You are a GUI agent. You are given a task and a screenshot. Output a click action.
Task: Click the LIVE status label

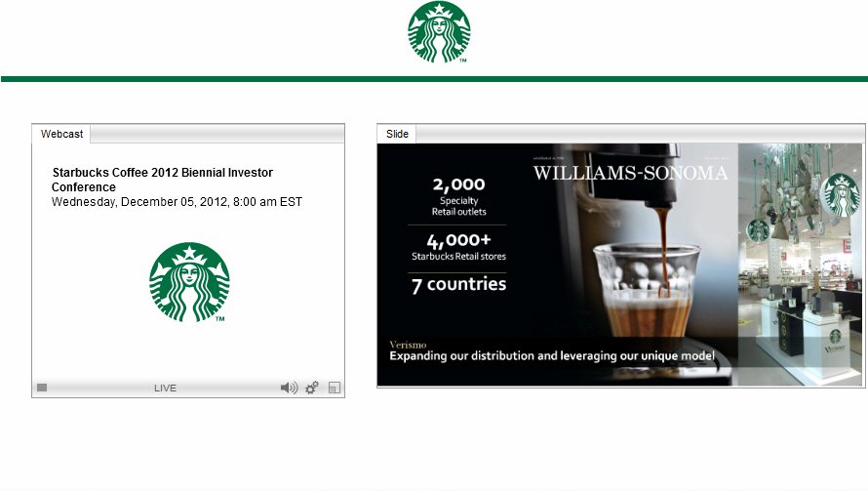click(165, 388)
